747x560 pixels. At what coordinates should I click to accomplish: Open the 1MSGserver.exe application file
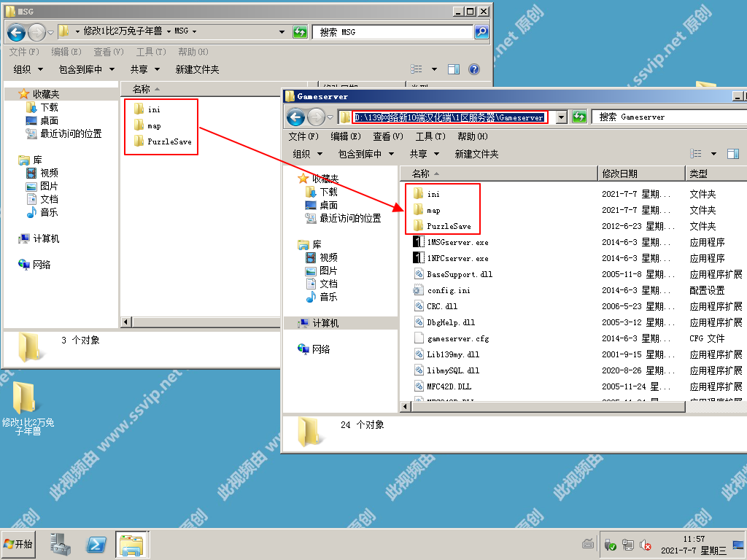457,242
